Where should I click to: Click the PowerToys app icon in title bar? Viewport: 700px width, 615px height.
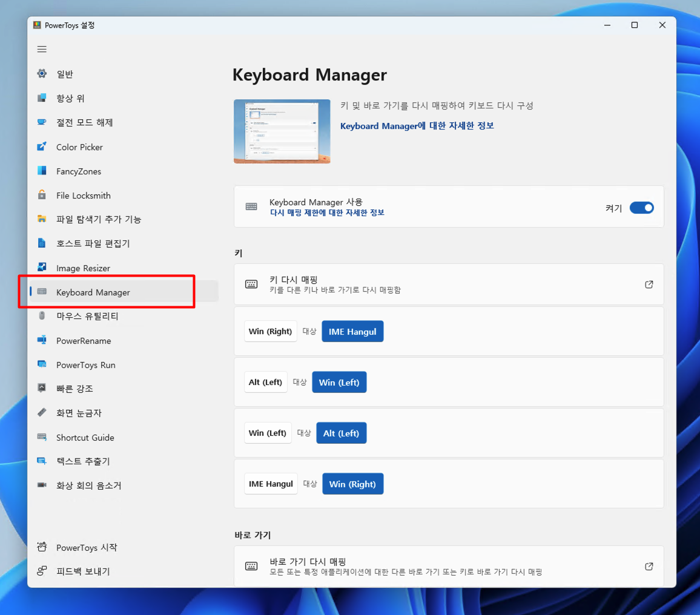point(37,25)
